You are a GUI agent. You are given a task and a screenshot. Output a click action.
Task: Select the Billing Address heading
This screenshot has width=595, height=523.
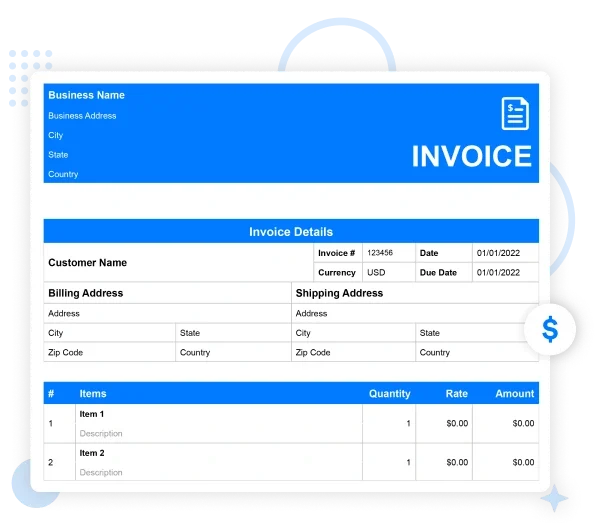[x=86, y=293]
